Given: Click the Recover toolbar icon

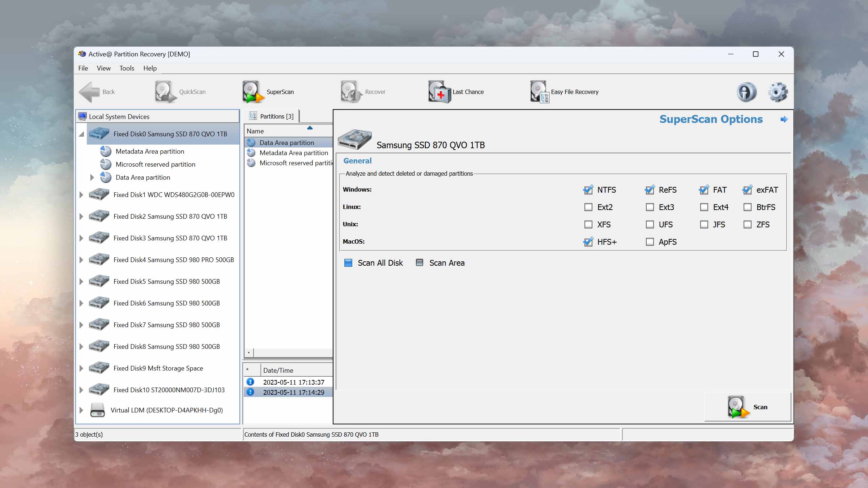Looking at the screenshot, I should tap(351, 92).
